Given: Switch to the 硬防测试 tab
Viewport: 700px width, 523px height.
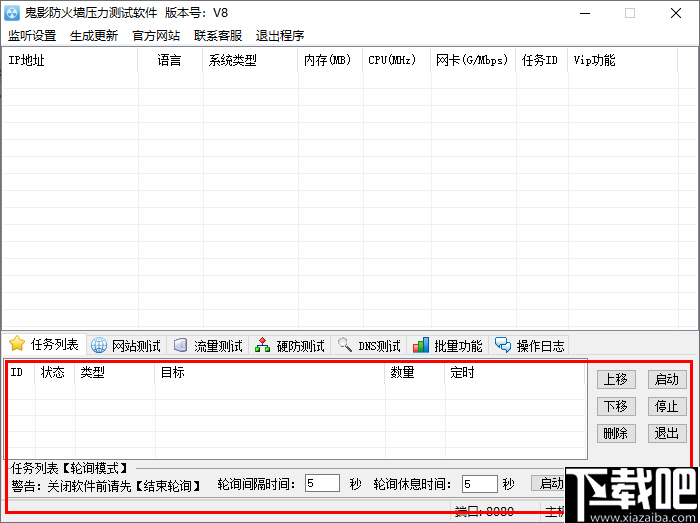Looking at the screenshot, I should click(290, 345).
